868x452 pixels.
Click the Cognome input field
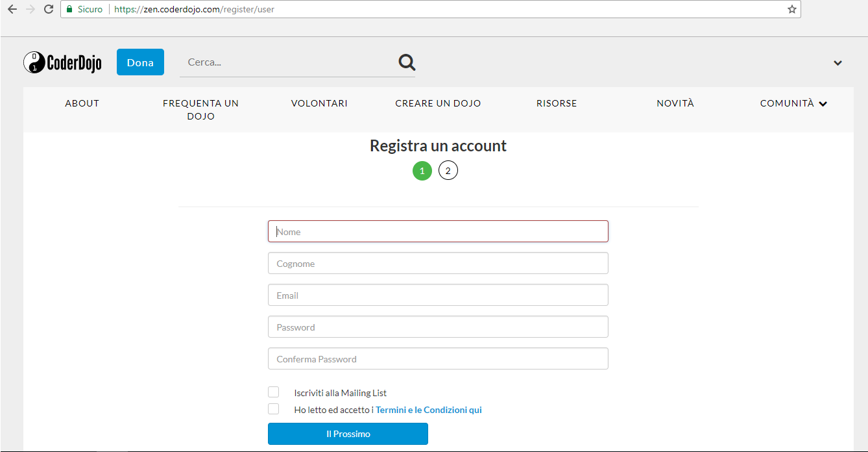[438, 263]
